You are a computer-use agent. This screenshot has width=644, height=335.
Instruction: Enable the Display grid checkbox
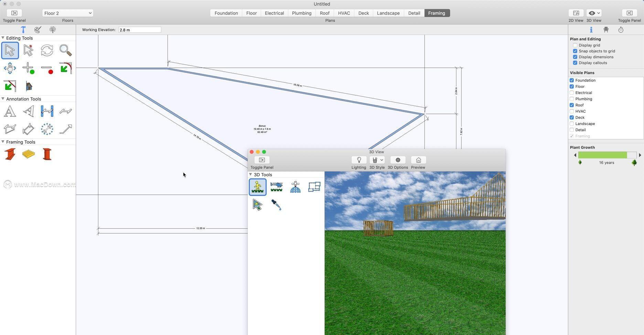point(575,45)
